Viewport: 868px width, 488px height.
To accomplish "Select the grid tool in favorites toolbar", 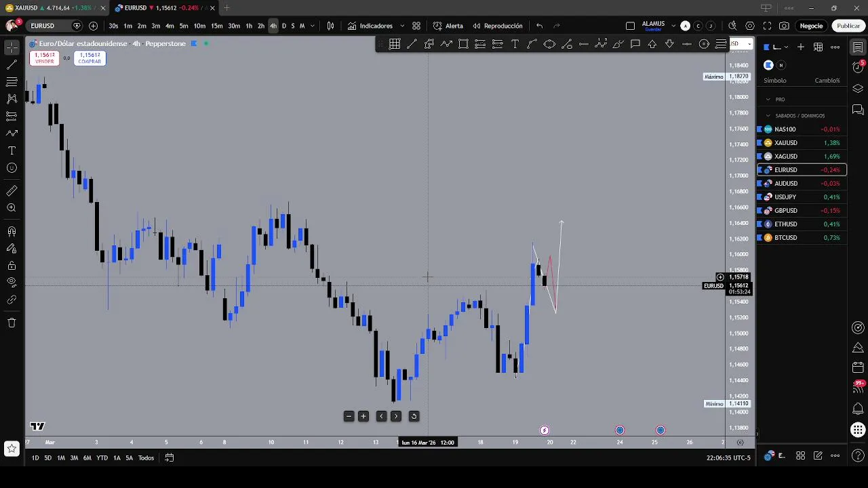I will [x=395, y=44].
